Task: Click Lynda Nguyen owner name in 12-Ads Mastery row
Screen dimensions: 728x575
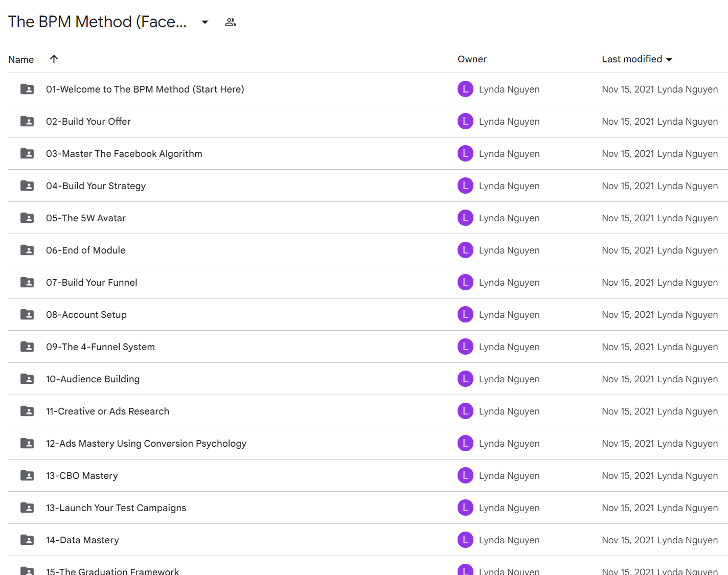Action: point(509,444)
